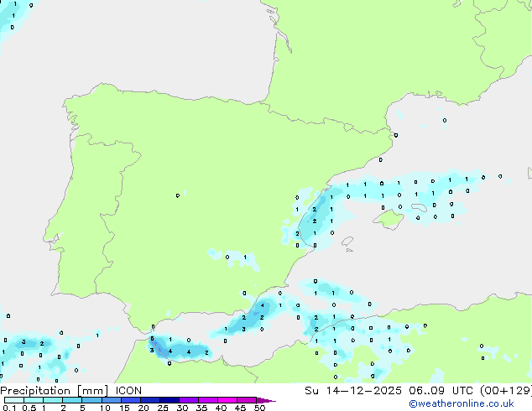Click the "0.5" legend scale value
This screenshot has height=411, width=532.
(x=29, y=408)
